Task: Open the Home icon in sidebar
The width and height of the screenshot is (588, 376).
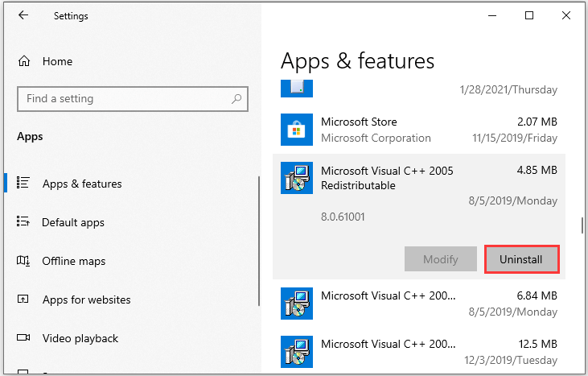Action: [24, 61]
